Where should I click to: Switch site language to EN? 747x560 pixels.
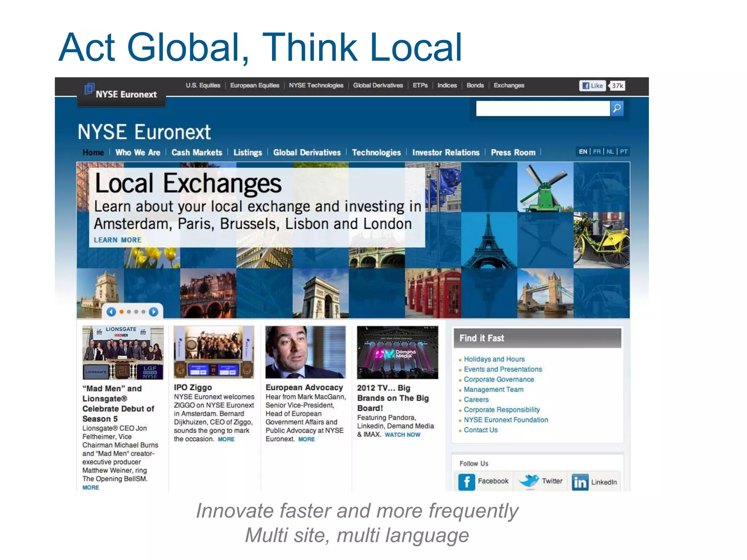(583, 152)
